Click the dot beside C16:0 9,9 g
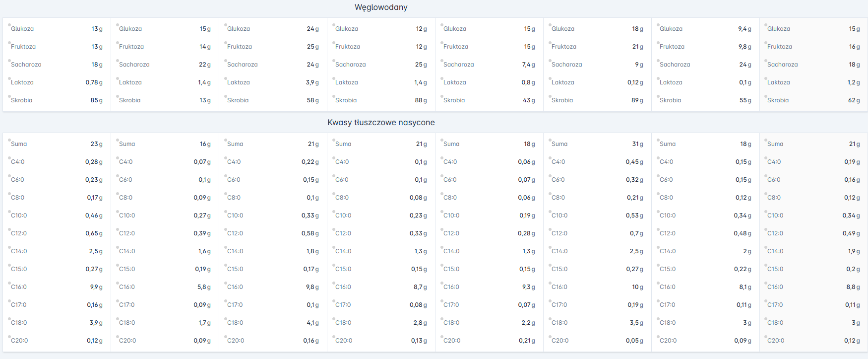 coord(9,283)
